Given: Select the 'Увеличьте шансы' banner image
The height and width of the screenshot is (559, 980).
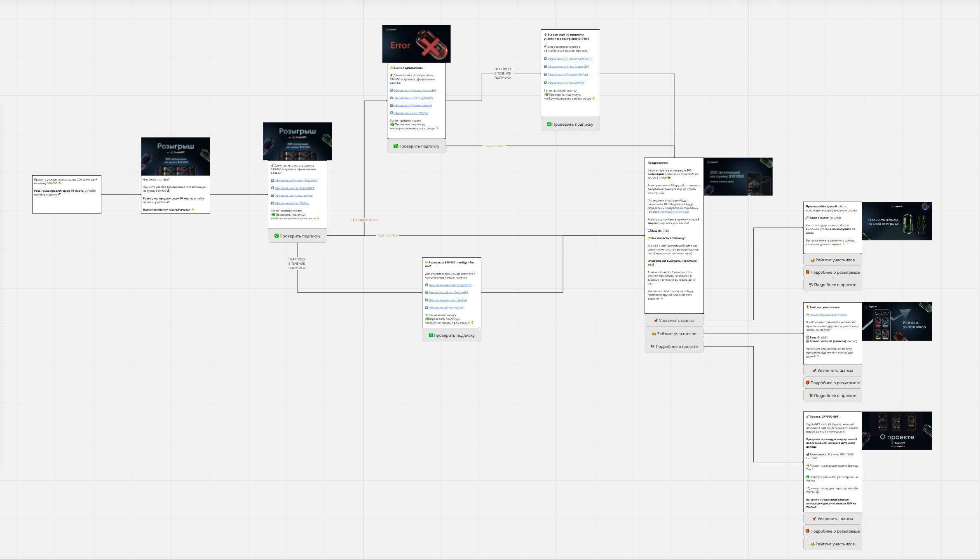Looking at the screenshot, I should [x=897, y=221].
